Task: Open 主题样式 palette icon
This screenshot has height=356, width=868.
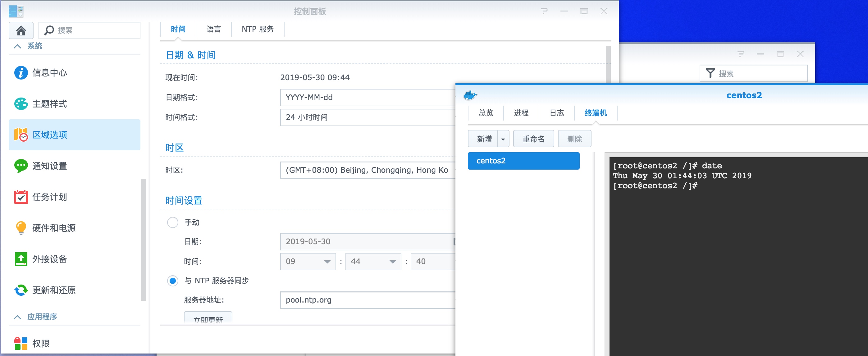Action: coord(21,104)
